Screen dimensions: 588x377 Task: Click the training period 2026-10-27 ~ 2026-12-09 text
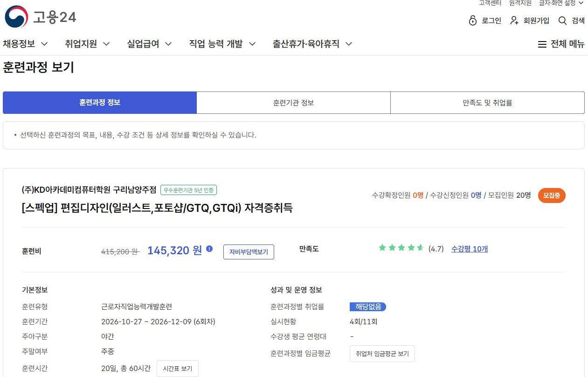158,321
